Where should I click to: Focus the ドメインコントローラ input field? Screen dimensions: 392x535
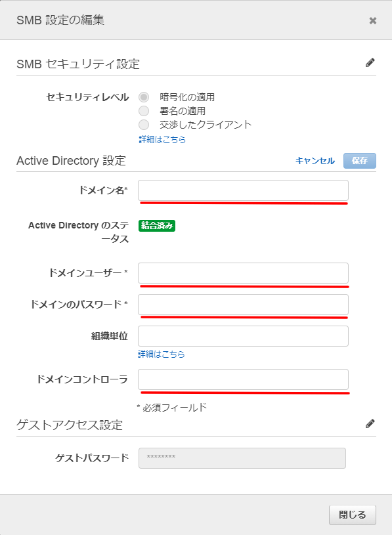[x=243, y=379]
